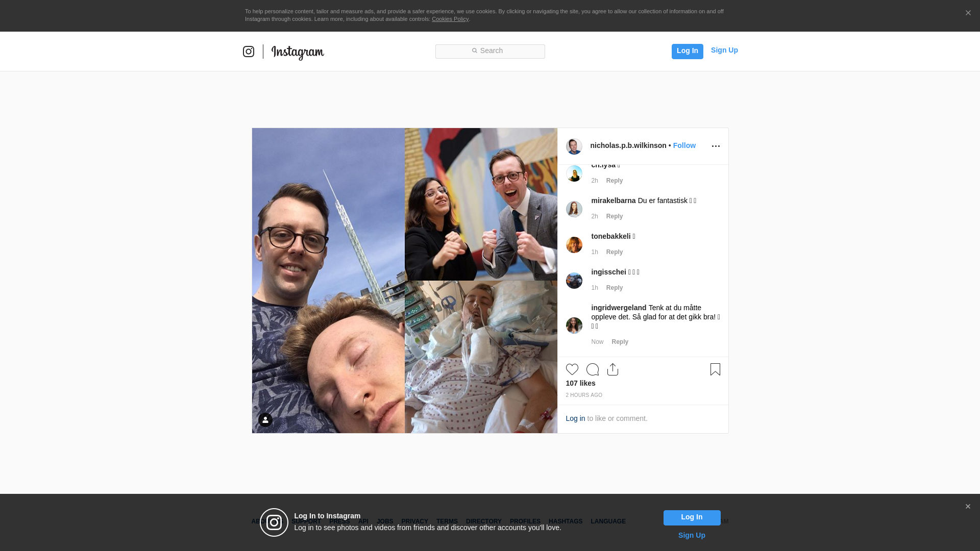
Task: Like the post with heart icon
Action: (572, 369)
